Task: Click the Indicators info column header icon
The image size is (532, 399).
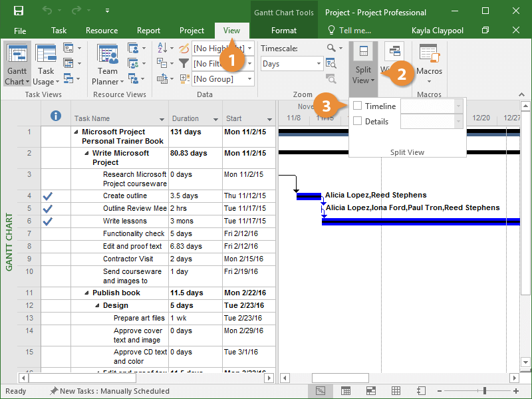Action: click(x=56, y=116)
